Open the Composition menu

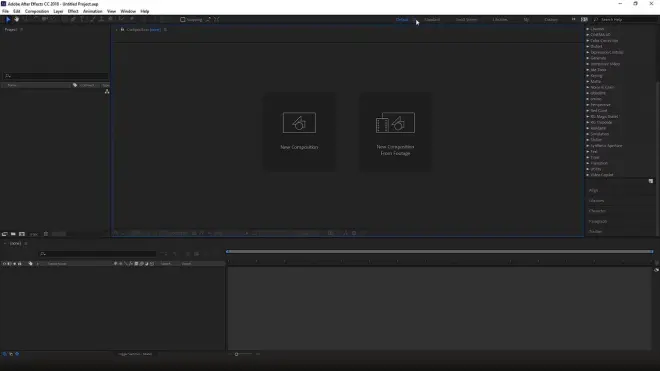[x=37, y=11]
